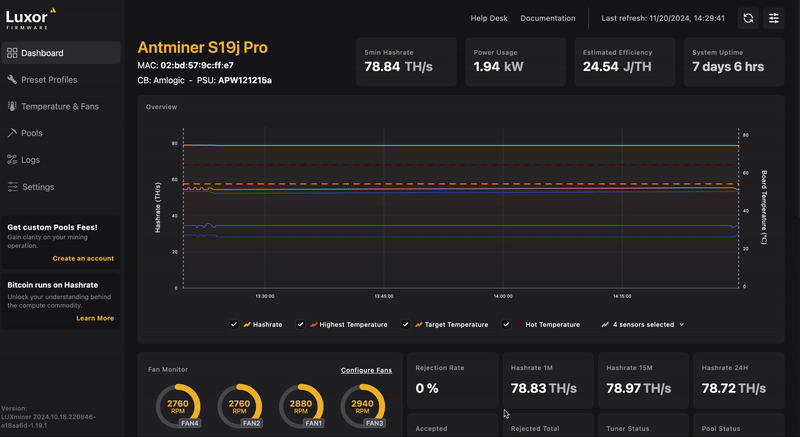Viewport: 800px width, 437px height.
Task: Click the Rejection Rate 0 % value
Action: pyautogui.click(x=427, y=389)
